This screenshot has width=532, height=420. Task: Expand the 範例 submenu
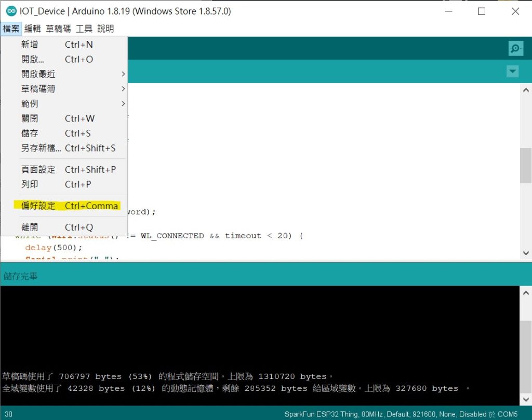point(64,103)
